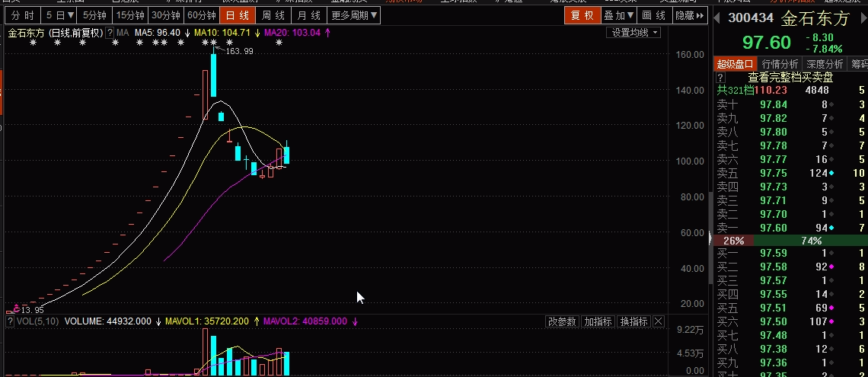Open the 深度分析 tab
Screen dimensions: 868x377
click(x=825, y=64)
